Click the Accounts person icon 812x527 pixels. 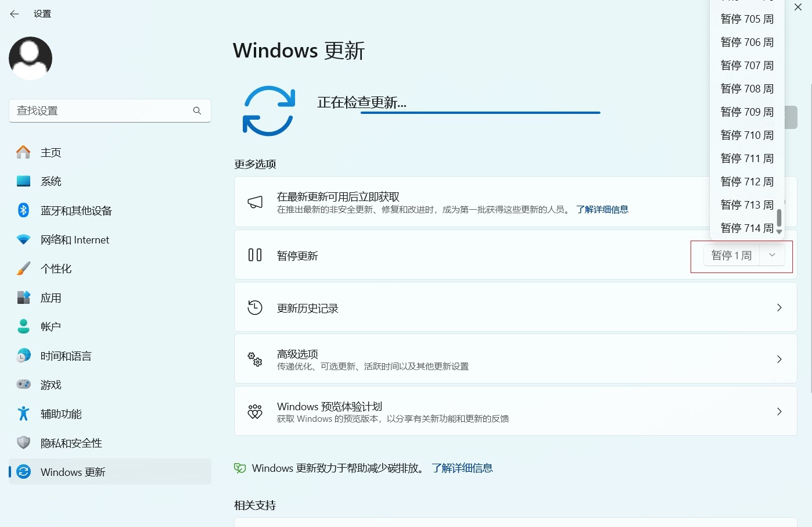[x=23, y=327]
